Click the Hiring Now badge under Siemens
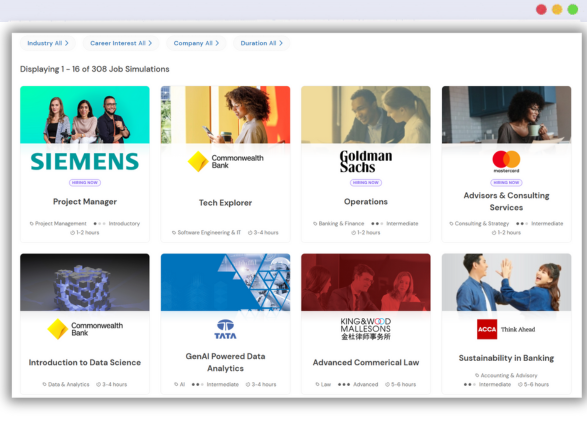The height and width of the screenshot is (424, 587). 85,183
